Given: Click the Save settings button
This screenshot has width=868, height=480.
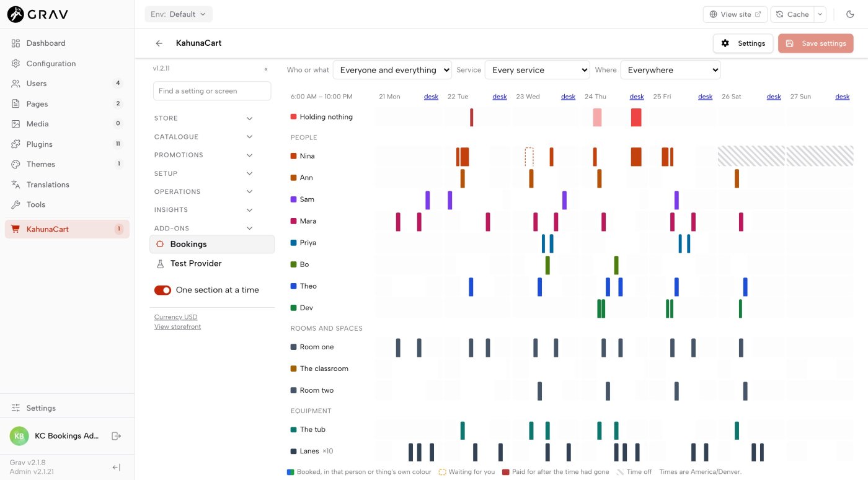Looking at the screenshot, I should [816, 43].
